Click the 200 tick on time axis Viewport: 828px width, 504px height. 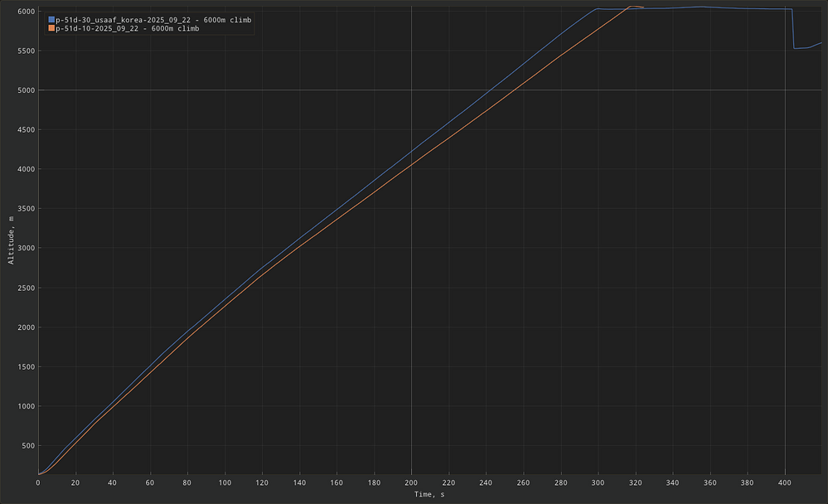(x=411, y=482)
